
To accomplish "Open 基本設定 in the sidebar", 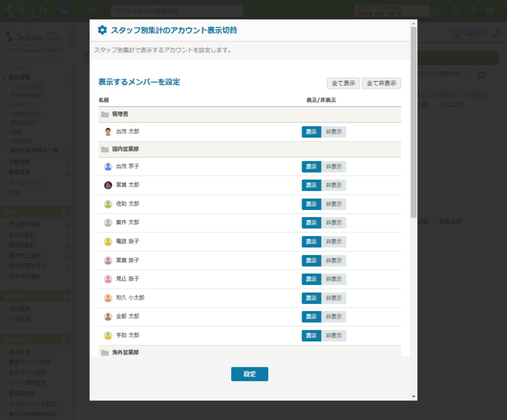I will 19,352.
